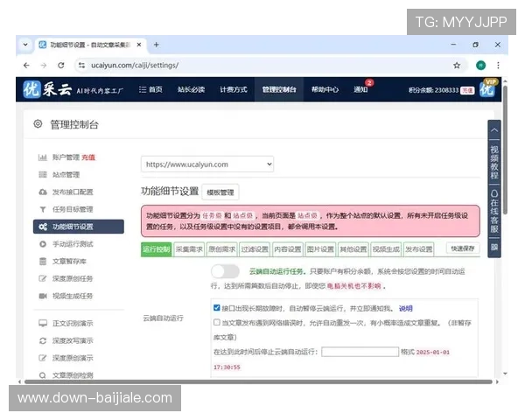Screen dimensions: 525x420
Task: Open 计费方式 in the navigation bar
Action: point(234,89)
